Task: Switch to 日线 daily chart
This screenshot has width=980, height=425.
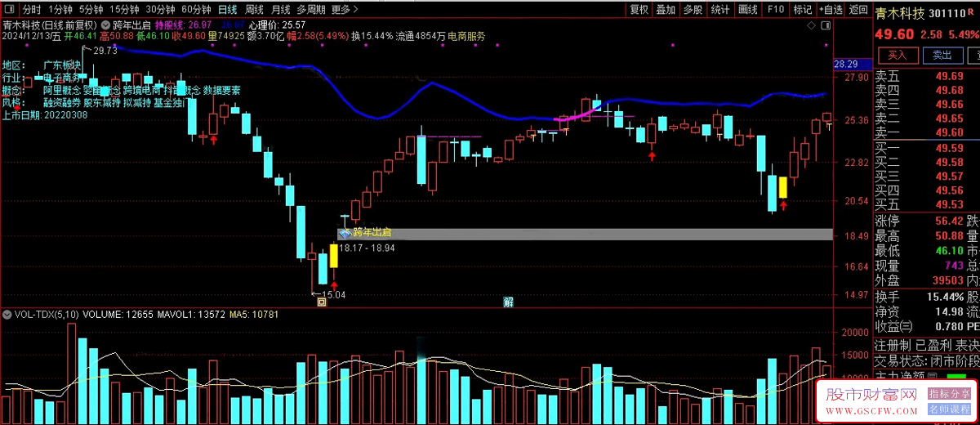Action: 228,10
